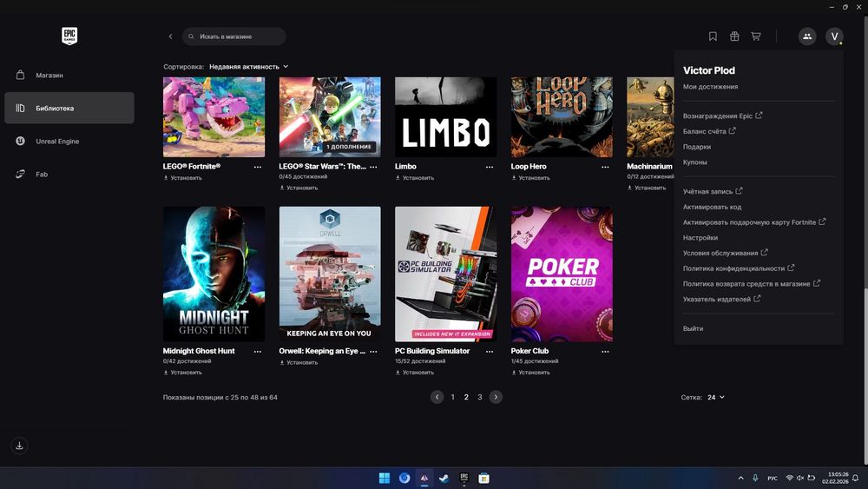The image size is (868, 489).
Task: Select Активировать подарочную карту Fortnite
Action: 754,222
